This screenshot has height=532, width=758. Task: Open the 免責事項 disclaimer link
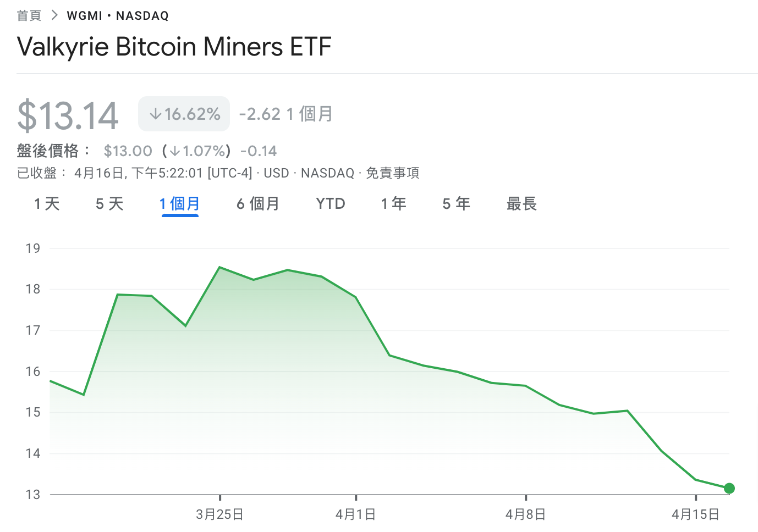(x=392, y=173)
